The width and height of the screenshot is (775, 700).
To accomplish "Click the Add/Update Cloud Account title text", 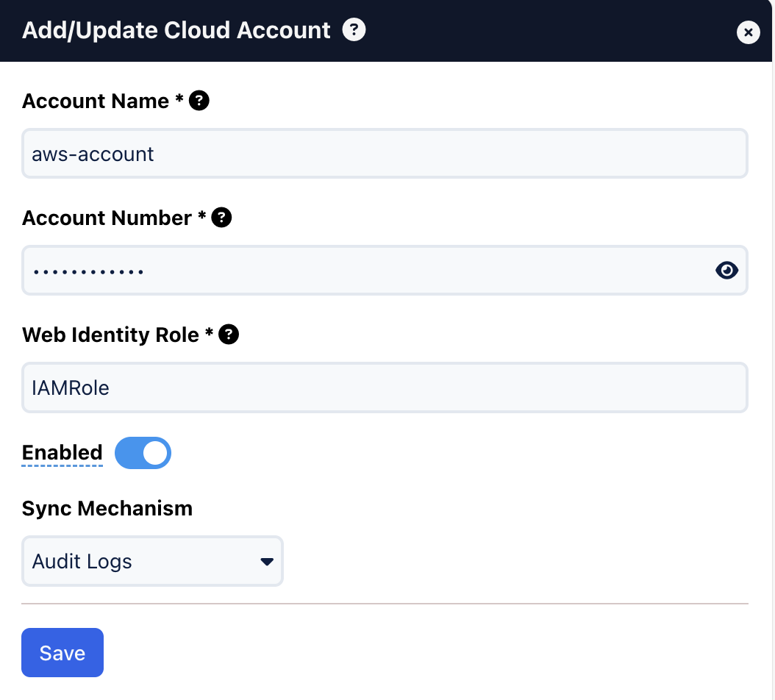I will coord(176,30).
